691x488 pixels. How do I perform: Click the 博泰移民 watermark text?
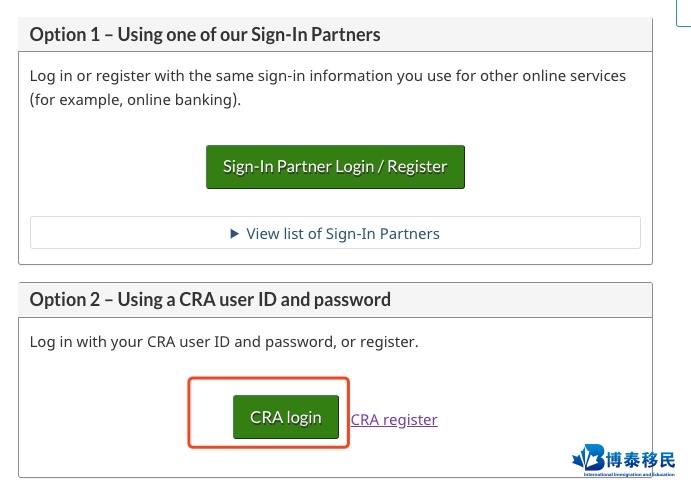point(640,460)
